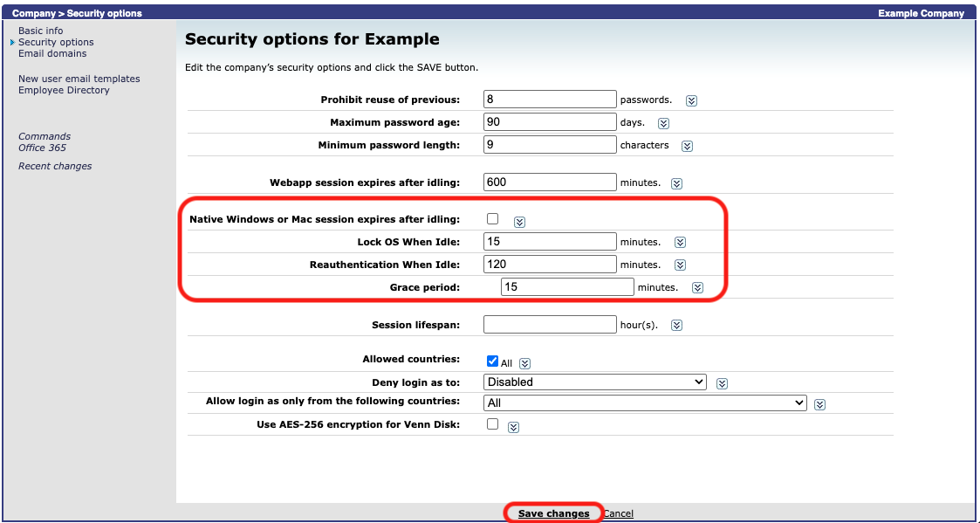Enable AES-256 encryption for Venn Disk
980x523 pixels.
(x=492, y=424)
